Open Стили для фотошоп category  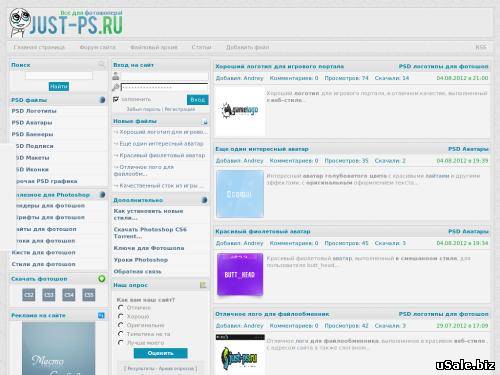[43, 264]
